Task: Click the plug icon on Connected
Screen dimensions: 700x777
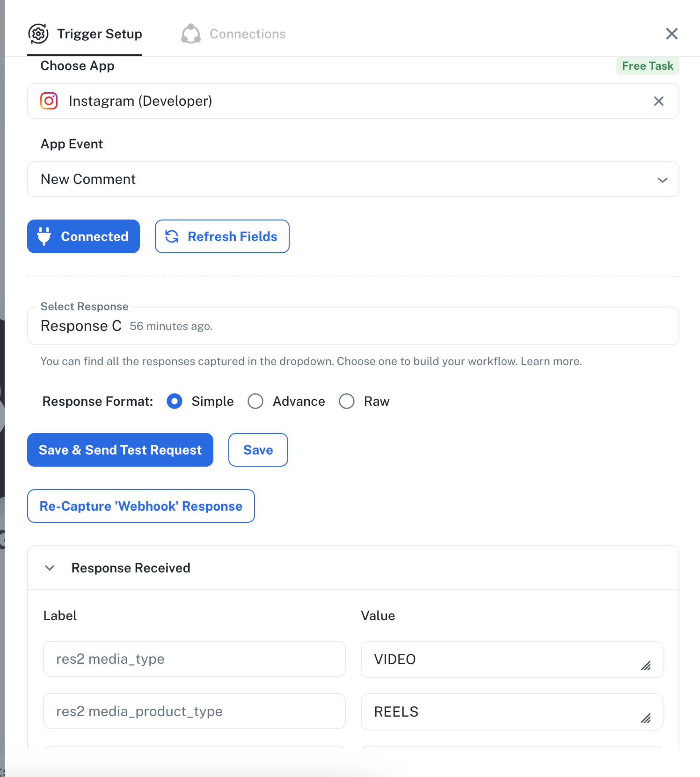Action: [44, 236]
